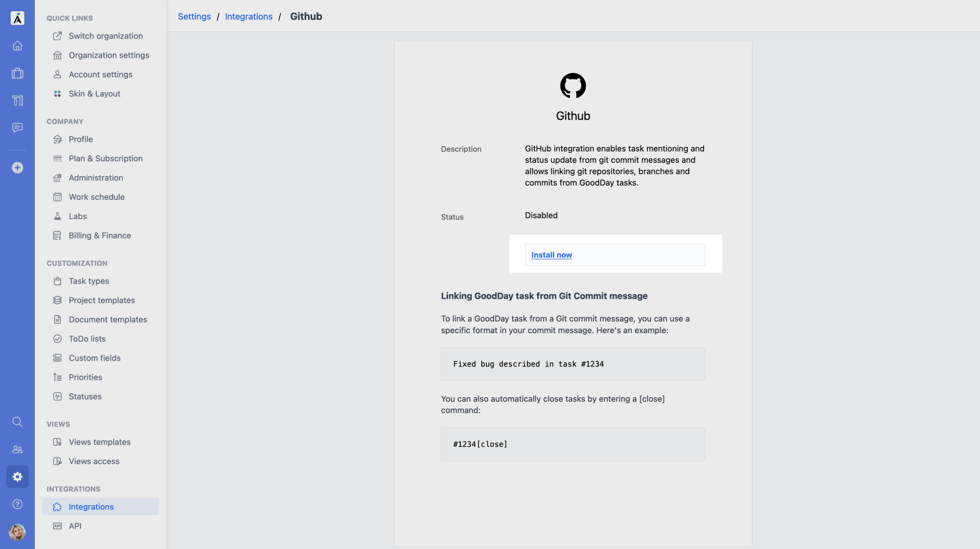980x549 pixels.
Task: Click the API icon in sidebar
Action: [57, 526]
